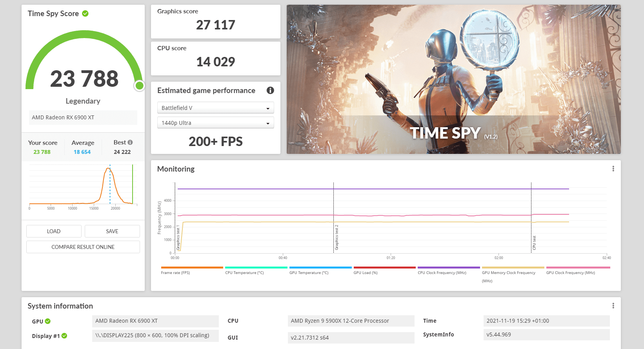Screen dimensions: 644x349
Task: Open the Estimated game performance info icon
Action: point(270,90)
